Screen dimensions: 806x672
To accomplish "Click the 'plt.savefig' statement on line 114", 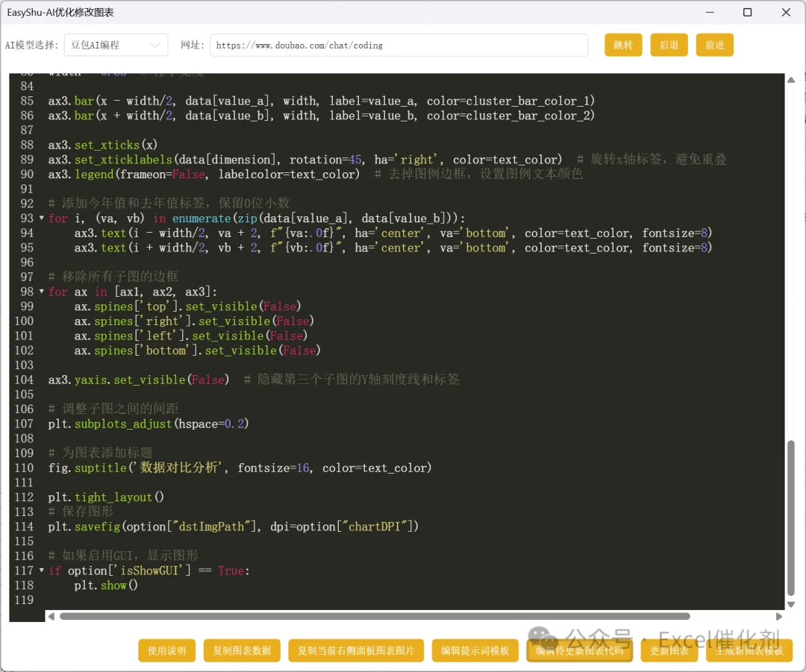I will point(234,527).
